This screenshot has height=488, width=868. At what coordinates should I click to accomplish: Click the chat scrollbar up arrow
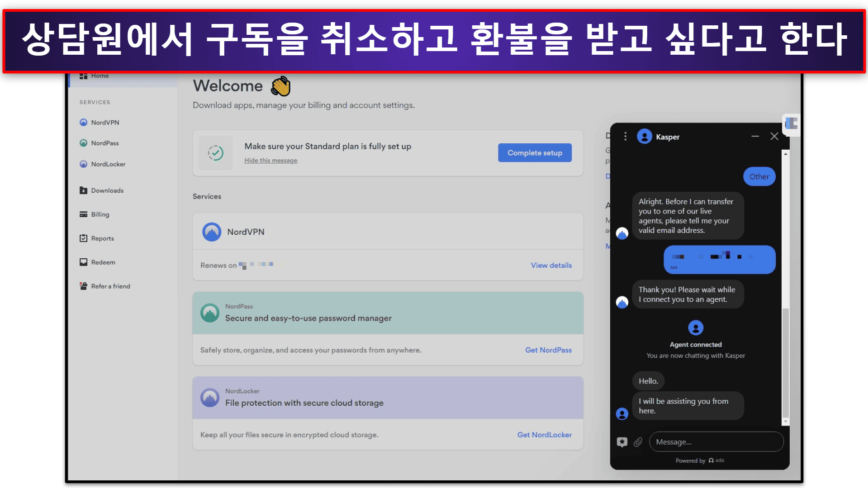(786, 154)
